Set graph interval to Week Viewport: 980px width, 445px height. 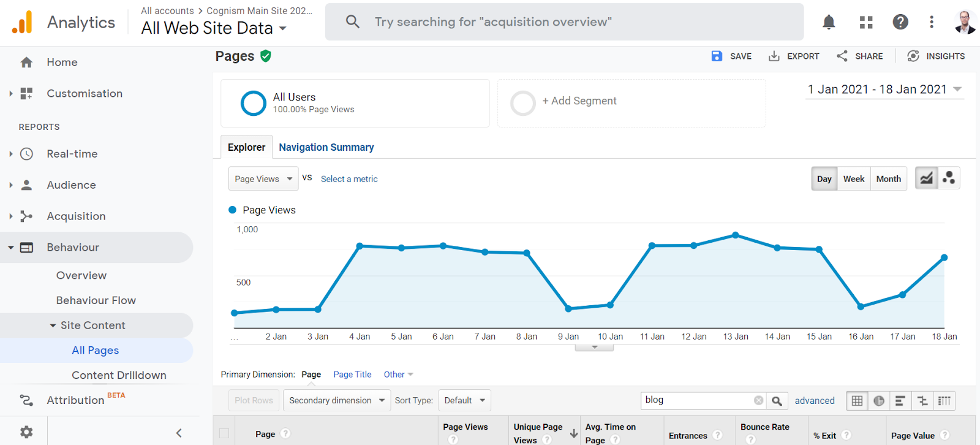tap(853, 179)
